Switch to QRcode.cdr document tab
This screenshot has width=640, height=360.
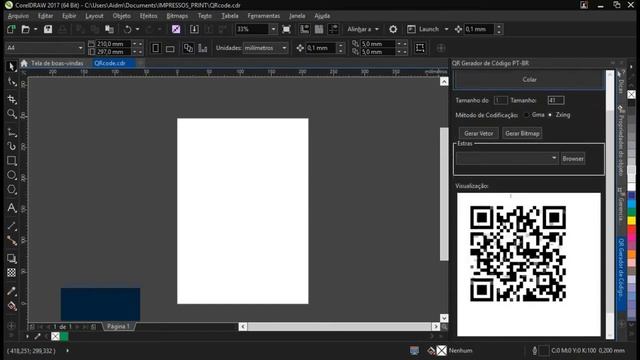(x=110, y=63)
